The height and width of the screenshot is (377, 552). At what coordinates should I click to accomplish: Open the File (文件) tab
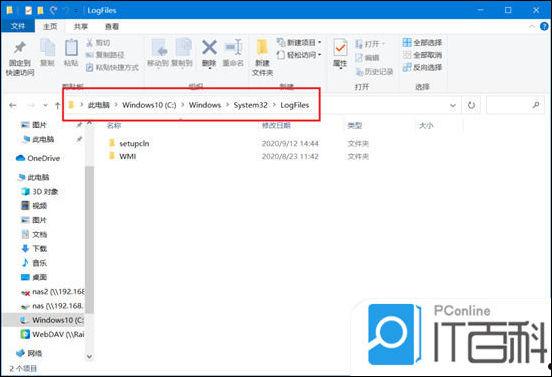coord(18,26)
